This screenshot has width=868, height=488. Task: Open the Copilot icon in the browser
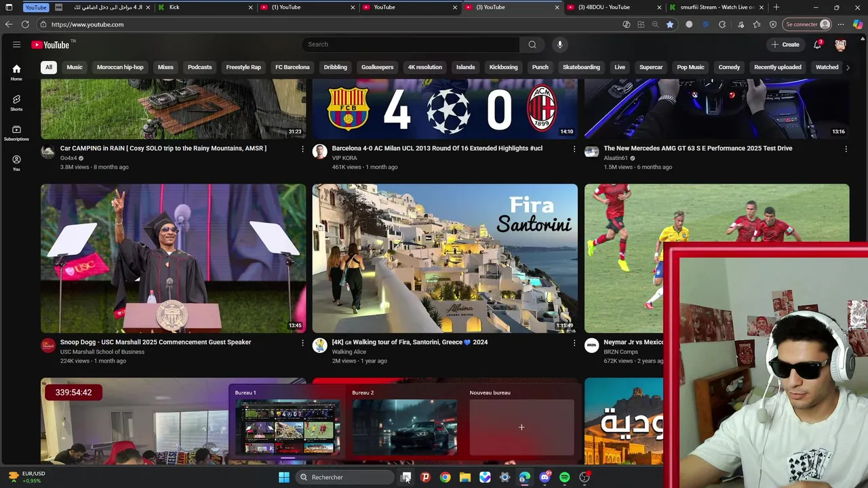coord(858,24)
